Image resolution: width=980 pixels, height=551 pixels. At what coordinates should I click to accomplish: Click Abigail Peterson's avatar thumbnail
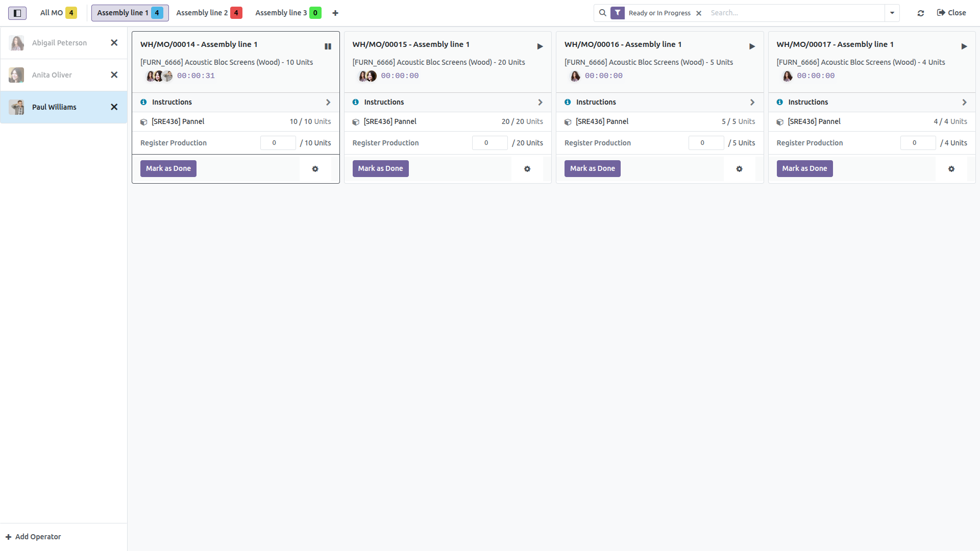(x=16, y=43)
